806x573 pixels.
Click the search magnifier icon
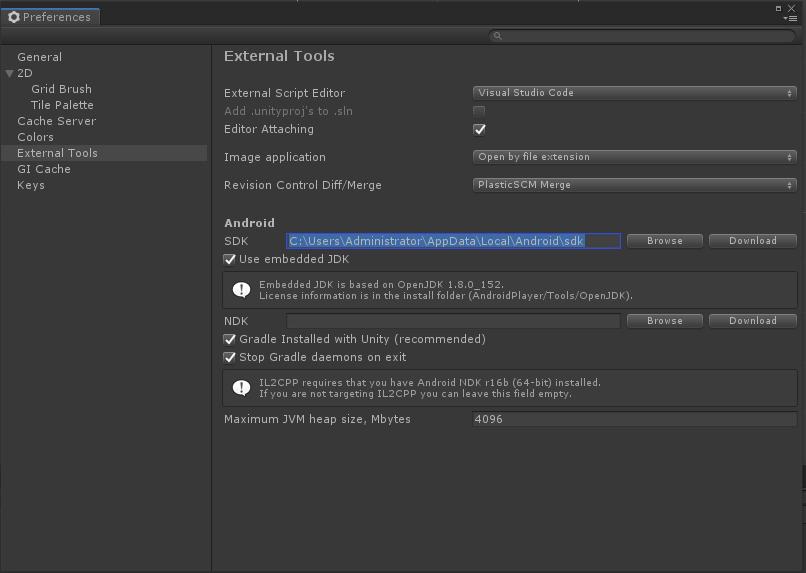(497, 36)
